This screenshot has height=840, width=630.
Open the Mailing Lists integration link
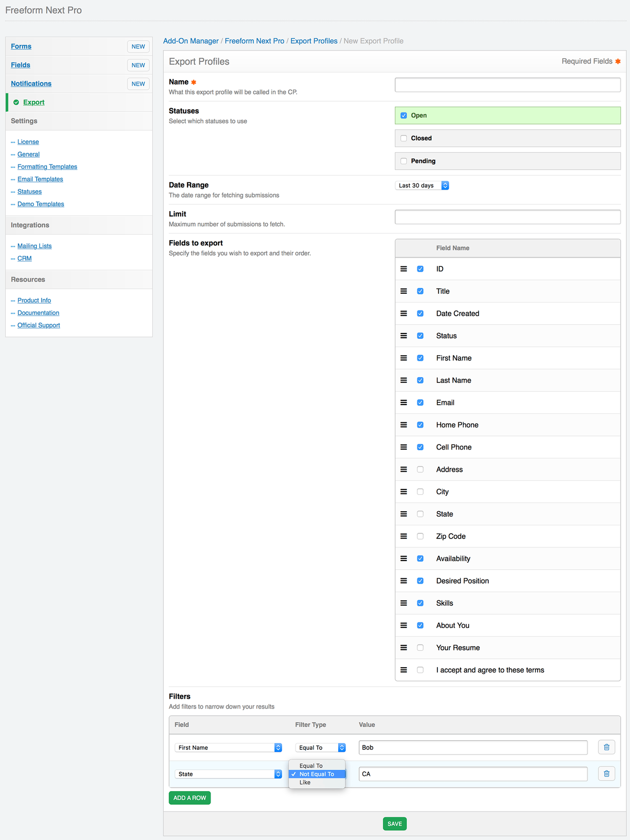point(35,246)
